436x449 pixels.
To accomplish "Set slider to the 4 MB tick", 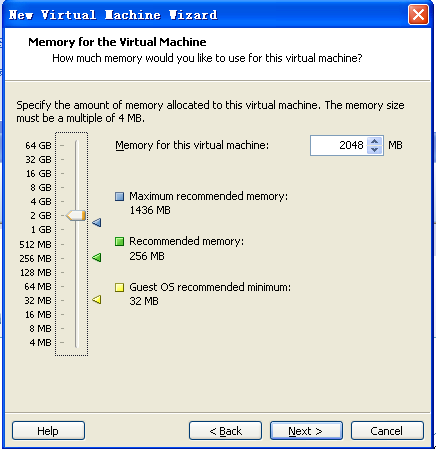I will coord(76,342).
